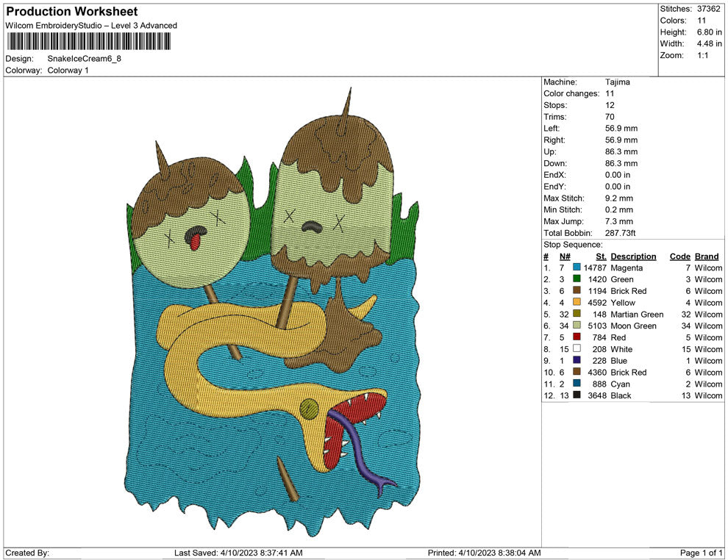The width and height of the screenshot is (728, 560).
Task: Click the stitch count '4592' for Yellow
Action: coord(597,303)
